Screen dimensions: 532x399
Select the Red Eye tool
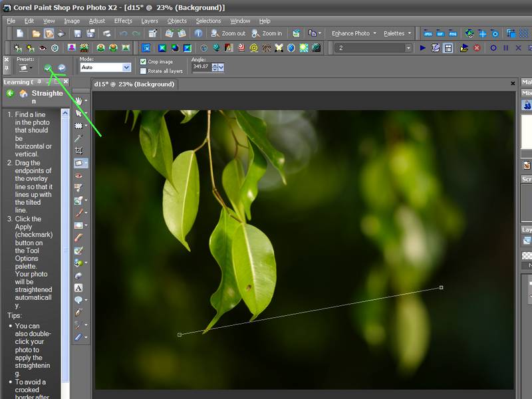(78, 176)
